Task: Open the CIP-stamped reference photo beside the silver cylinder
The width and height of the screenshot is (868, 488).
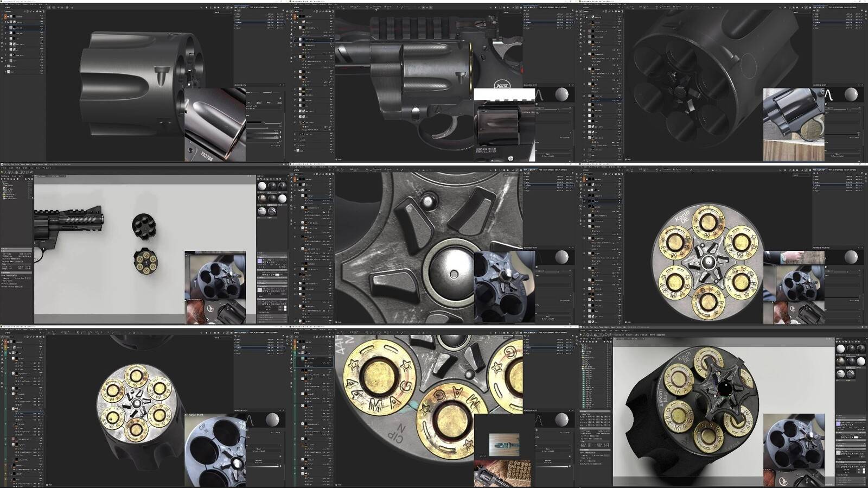Action: (215, 450)
